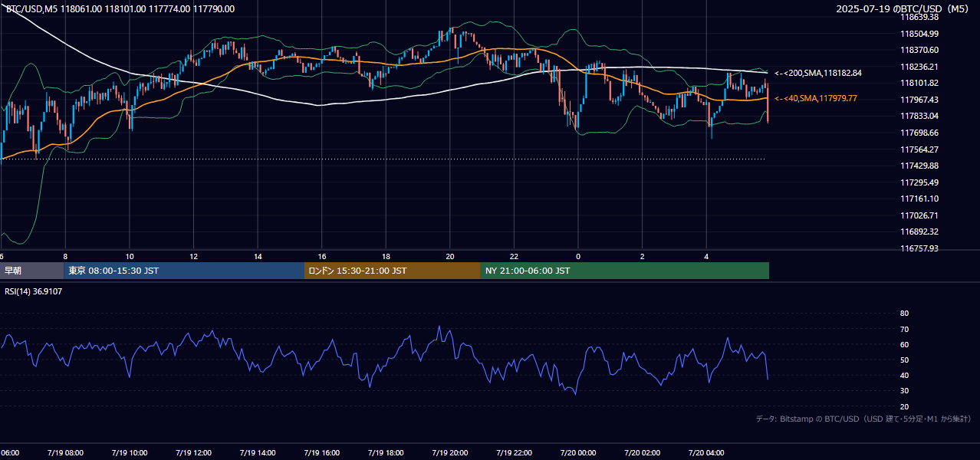Click the 7/19 16:00 time axis label
This screenshot has width=980, height=460.
point(321,452)
